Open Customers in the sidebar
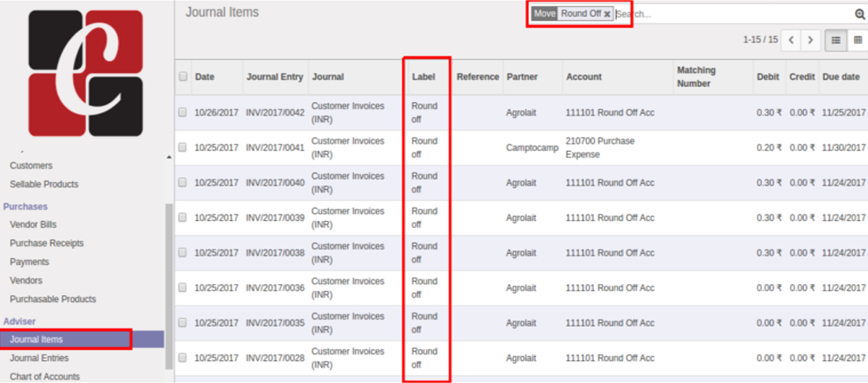 coord(31,165)
